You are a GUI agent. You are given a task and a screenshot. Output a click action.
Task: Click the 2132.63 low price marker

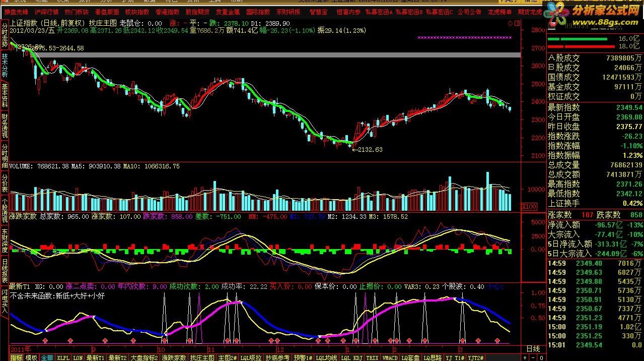371,150
